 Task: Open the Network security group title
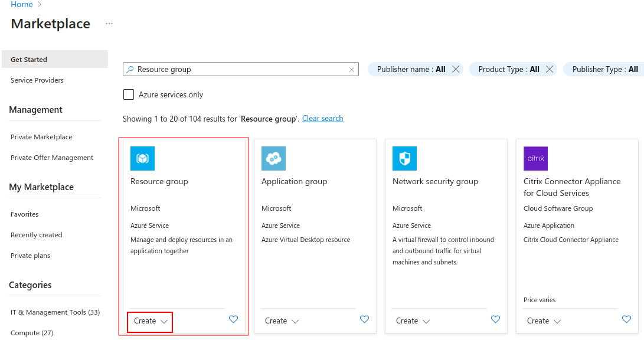tap(436, 181)
